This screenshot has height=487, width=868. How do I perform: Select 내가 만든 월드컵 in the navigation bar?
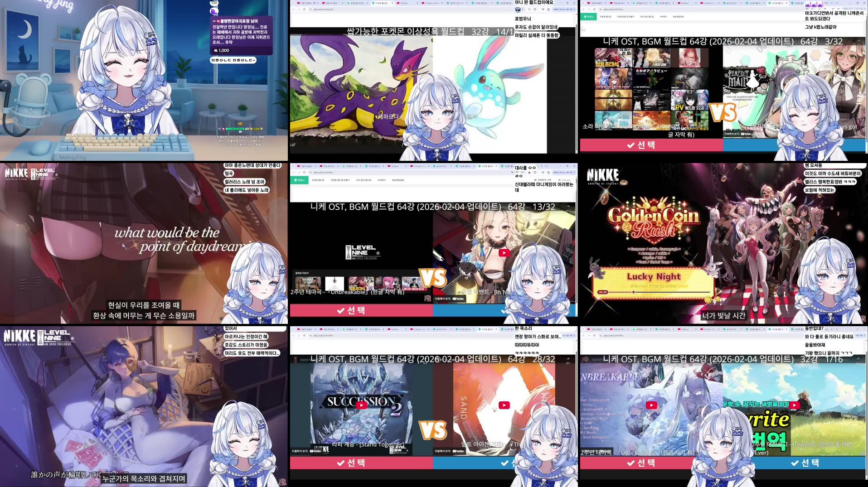pyautogui.click(x=364, y=180)
